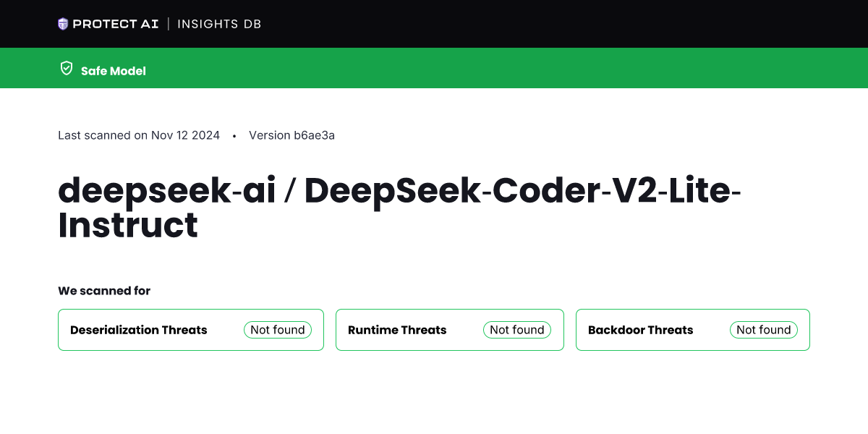
Task: Select the Version b6ae3a text
Action: (x=292, y=135)
